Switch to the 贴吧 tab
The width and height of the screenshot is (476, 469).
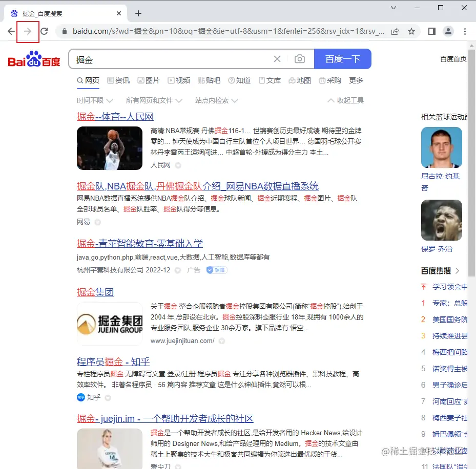click(x=209, y=80)
